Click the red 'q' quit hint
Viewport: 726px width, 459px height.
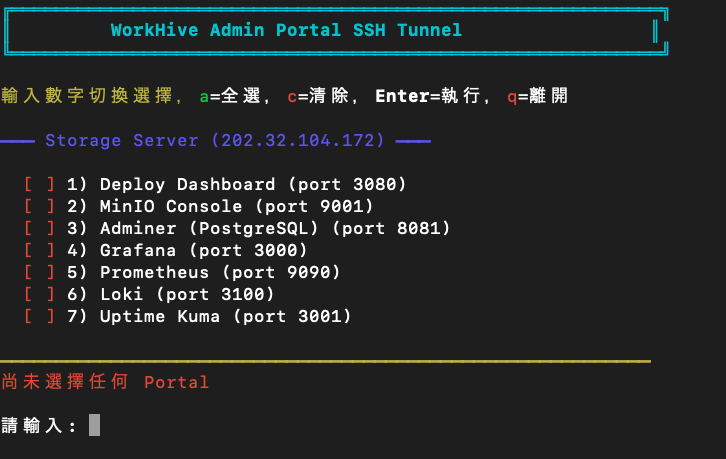512,97
